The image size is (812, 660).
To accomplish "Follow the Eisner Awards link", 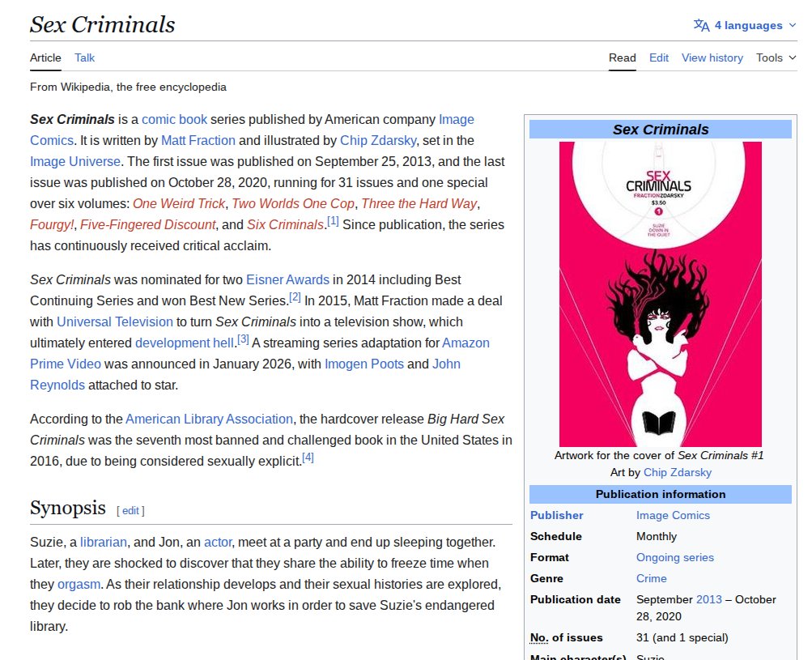I will tap(287, 279).
